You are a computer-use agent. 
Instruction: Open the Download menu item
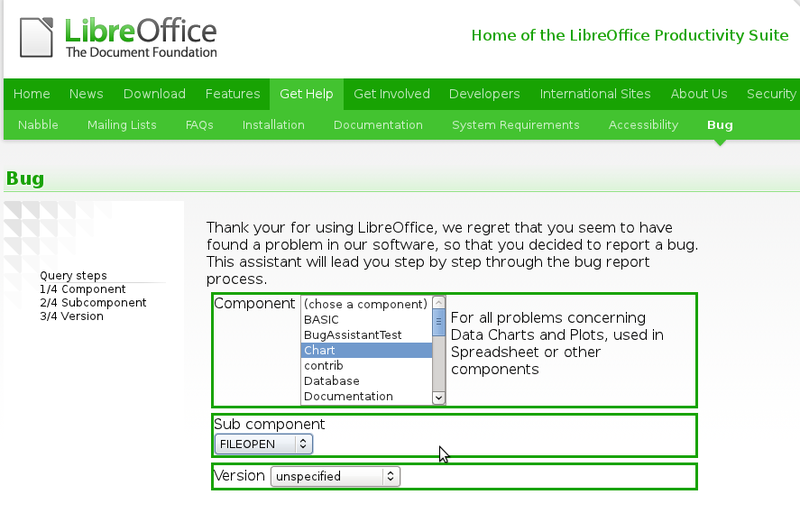154,94
